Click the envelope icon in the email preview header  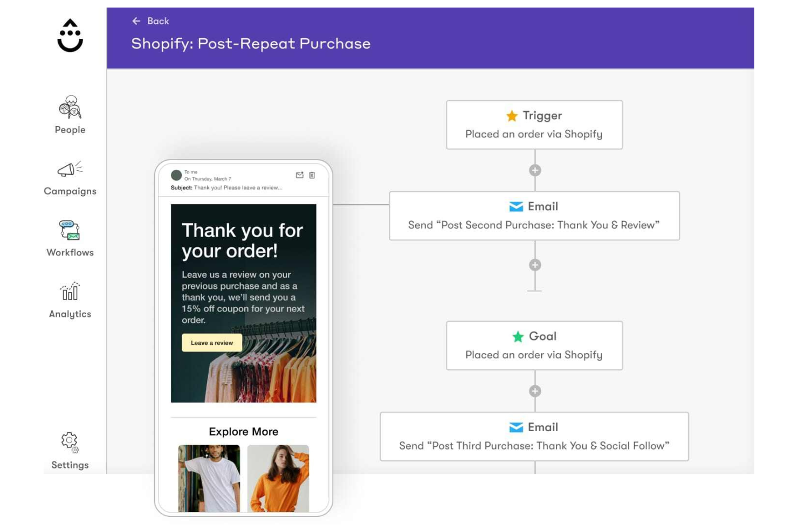click(300, 175)
